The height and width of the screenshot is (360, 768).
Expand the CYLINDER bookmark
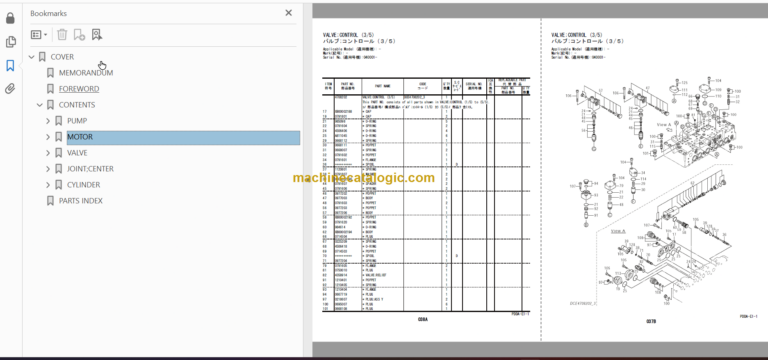click(48, 185)
